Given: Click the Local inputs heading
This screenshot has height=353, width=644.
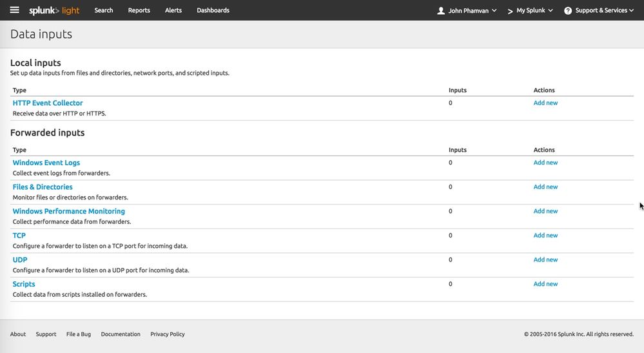Looking at the screenshot, I should [x=35, y=63].
